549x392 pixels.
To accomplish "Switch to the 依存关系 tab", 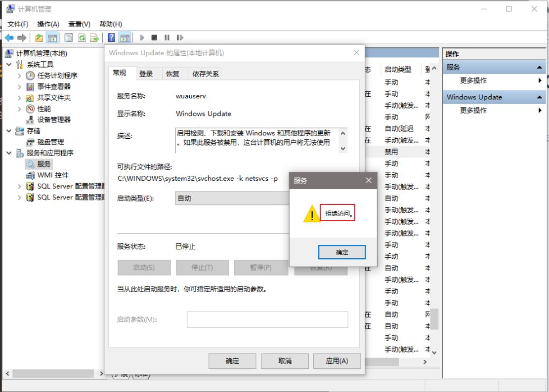I will click(206, 74).
